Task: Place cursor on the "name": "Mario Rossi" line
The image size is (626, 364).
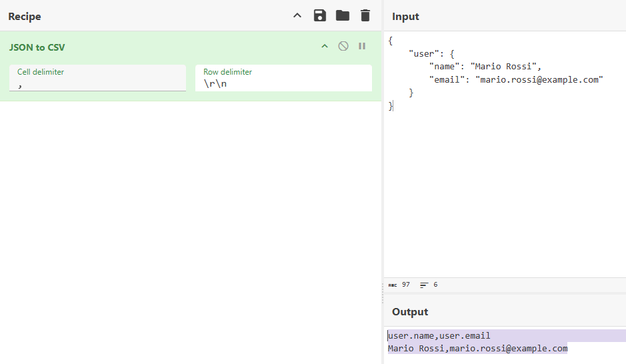Action: pos(485,67)
